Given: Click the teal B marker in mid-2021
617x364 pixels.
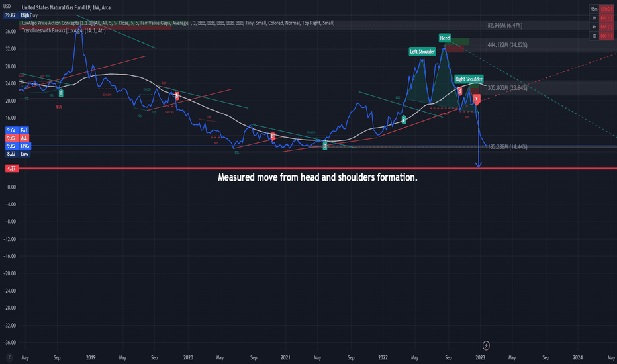Looking at the screenshot, I should [324, 146].
